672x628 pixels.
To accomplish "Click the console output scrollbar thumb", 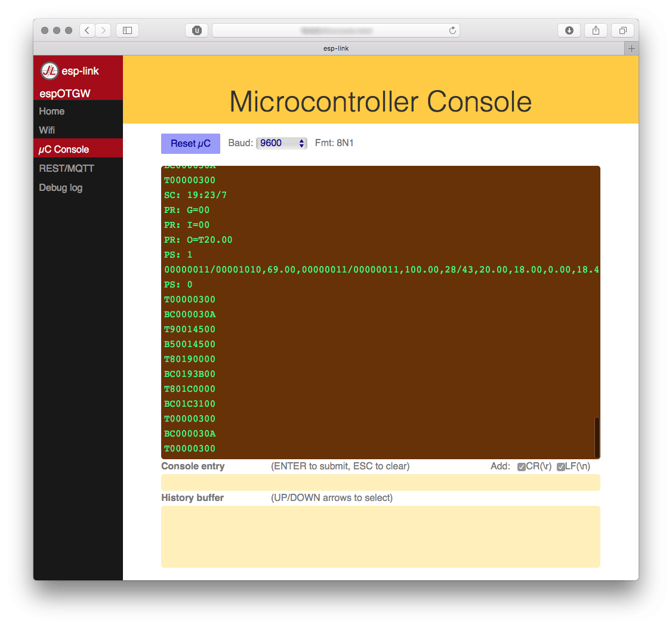I will tap(597, 437).
